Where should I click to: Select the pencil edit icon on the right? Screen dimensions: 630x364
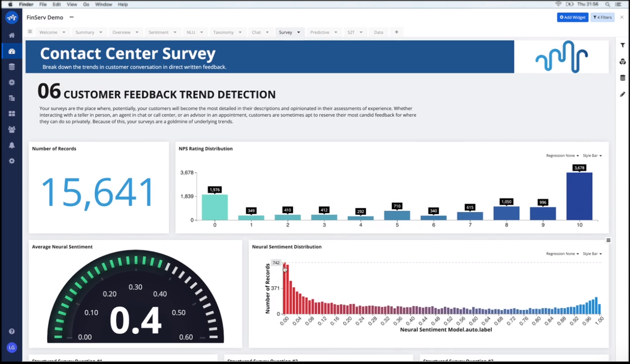[622, 94]
